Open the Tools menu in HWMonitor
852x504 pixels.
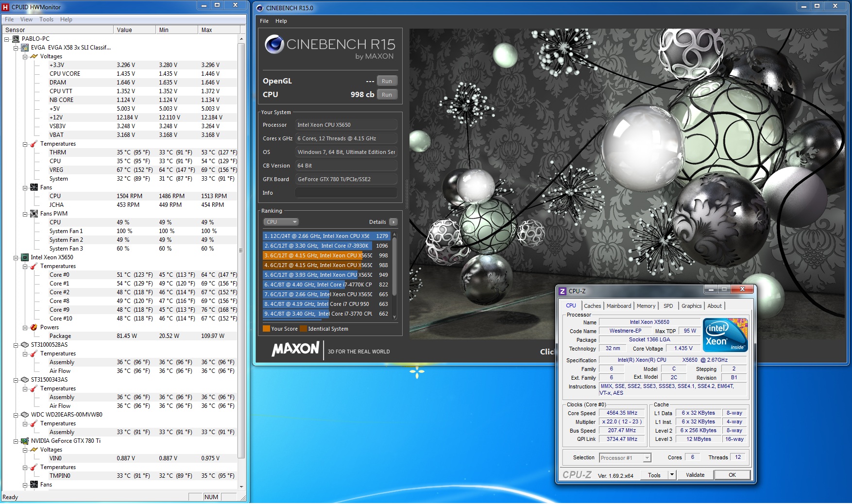pyautogui.click(x=46, y=19)
